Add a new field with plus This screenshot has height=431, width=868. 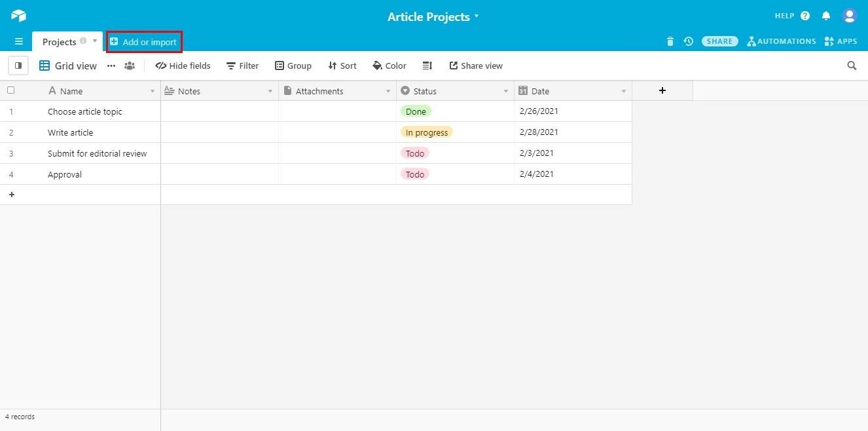[x=662, y=90]
